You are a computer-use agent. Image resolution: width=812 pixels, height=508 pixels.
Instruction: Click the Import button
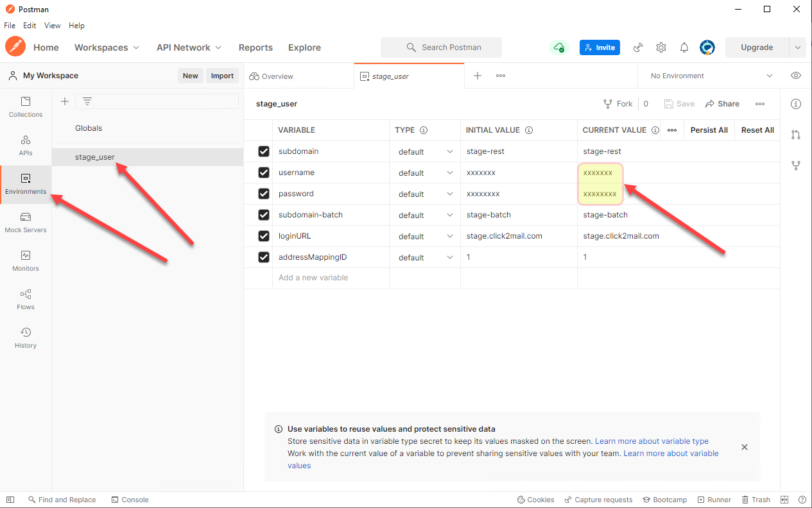click(x=222, y=76)
